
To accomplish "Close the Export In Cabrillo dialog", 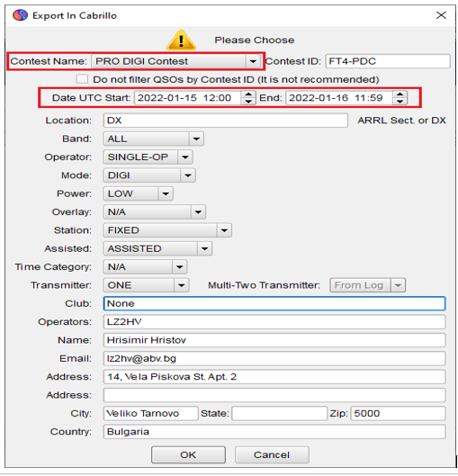I will (441, 15).
